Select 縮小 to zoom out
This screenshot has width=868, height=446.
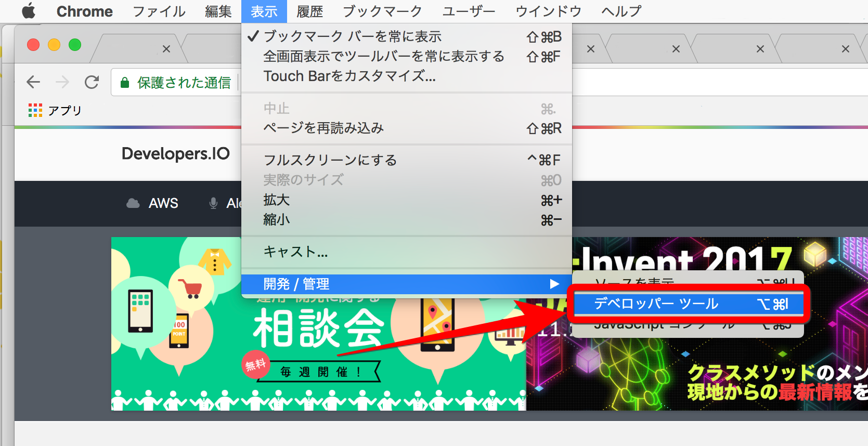coord(407,220)
